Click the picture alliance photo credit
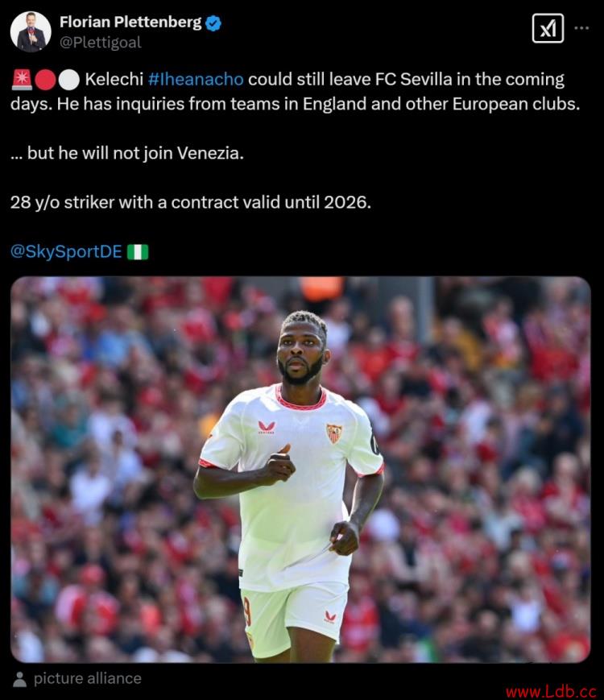Viewport: 604px width, 700px height. point(88,678)
